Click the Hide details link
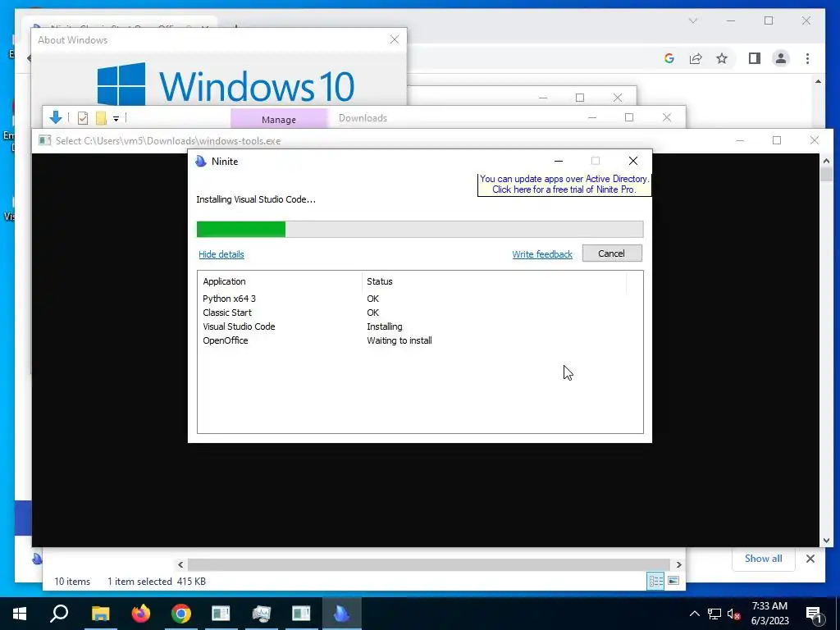Screen dimensions: 840x630 pos(221,254)
